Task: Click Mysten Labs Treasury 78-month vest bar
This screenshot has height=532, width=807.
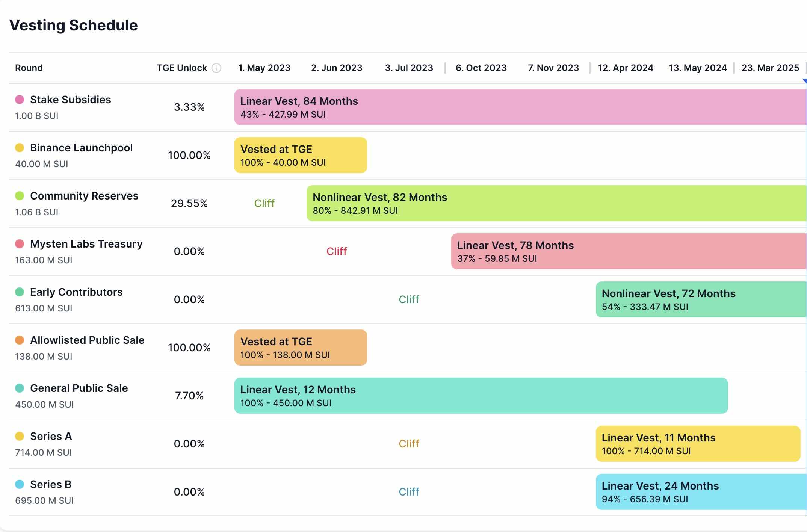Action: [x=628, y=251]
